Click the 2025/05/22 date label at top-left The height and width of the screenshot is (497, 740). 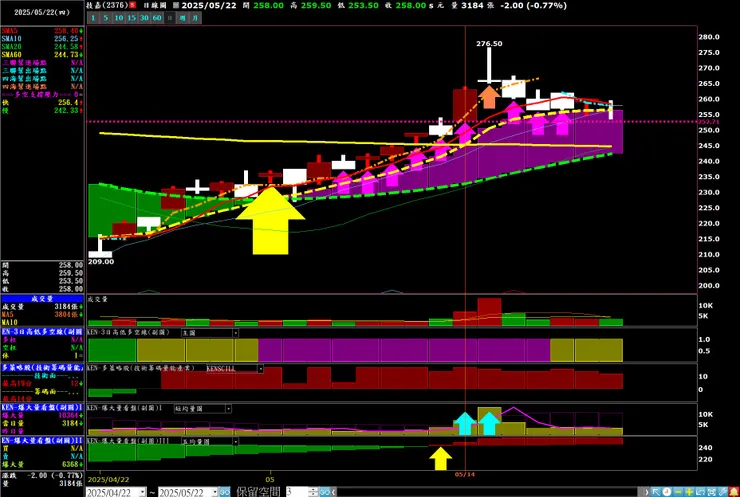(x=42, y=12)
